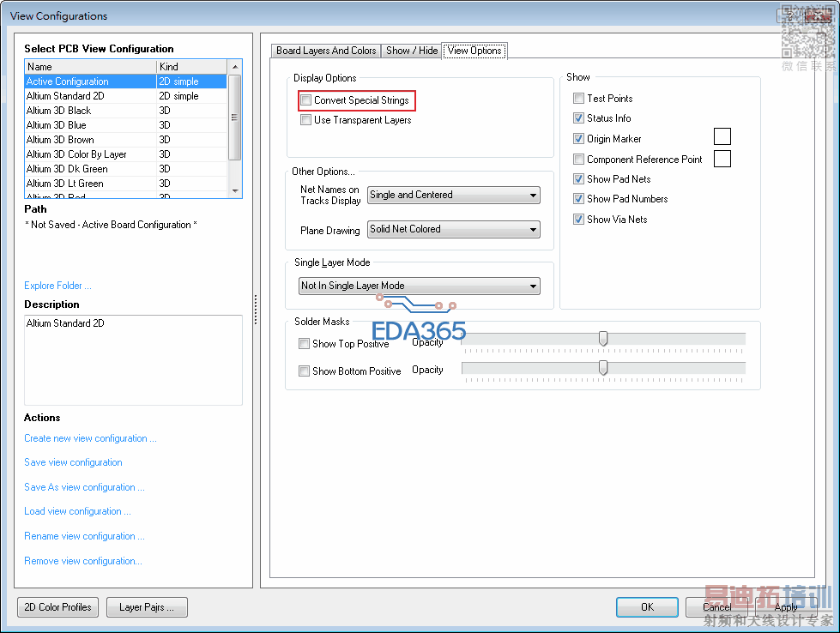Click the Apply button
The width and height of the screenshot is (840, 633).
pyautogui.click(x=786, y=607)
